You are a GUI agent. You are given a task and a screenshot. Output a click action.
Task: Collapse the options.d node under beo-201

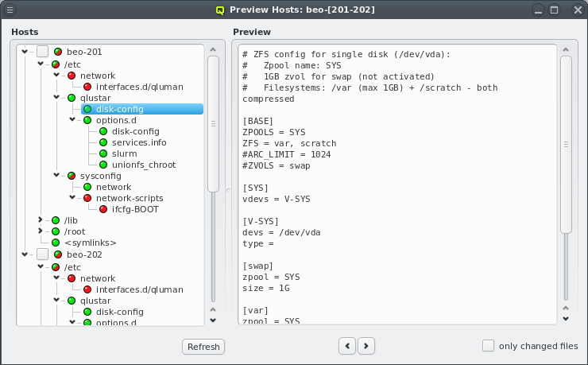point(72,120)
